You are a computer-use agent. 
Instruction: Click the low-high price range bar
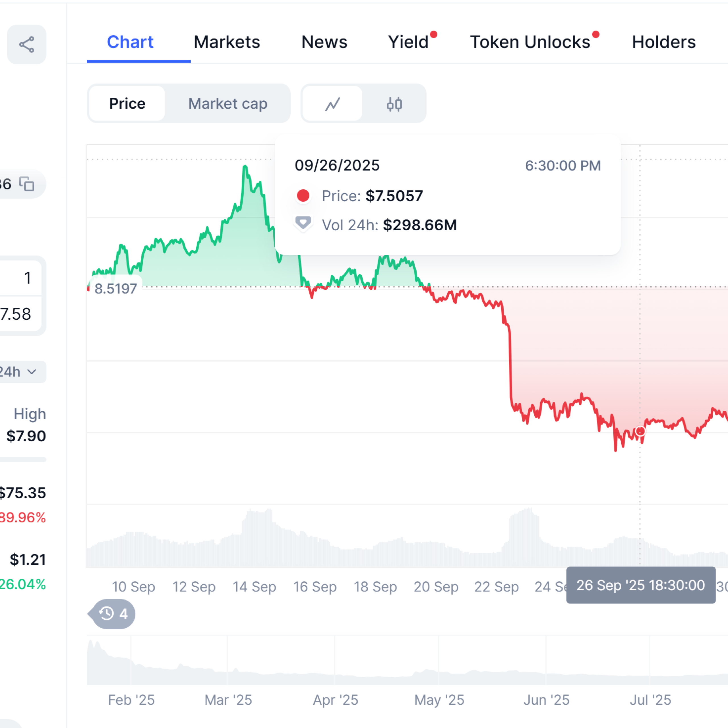23,460
